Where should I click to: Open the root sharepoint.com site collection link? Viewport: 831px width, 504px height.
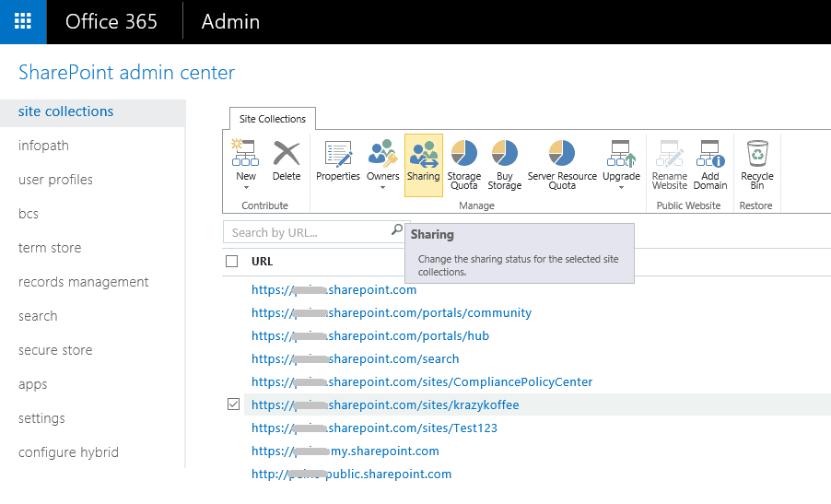point(334,290)
